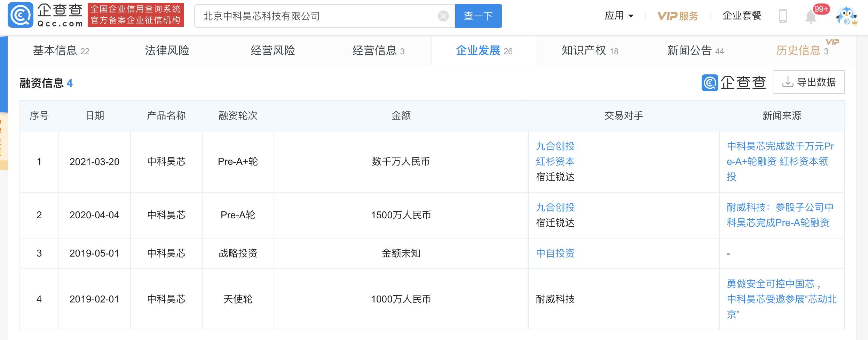
Task: Click the 融资轮次 column header
Action: tap(238, 116)
